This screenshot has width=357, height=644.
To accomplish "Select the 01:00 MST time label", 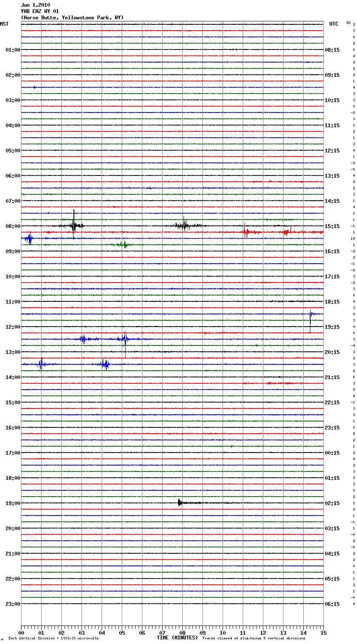I will tap(13, 50).
